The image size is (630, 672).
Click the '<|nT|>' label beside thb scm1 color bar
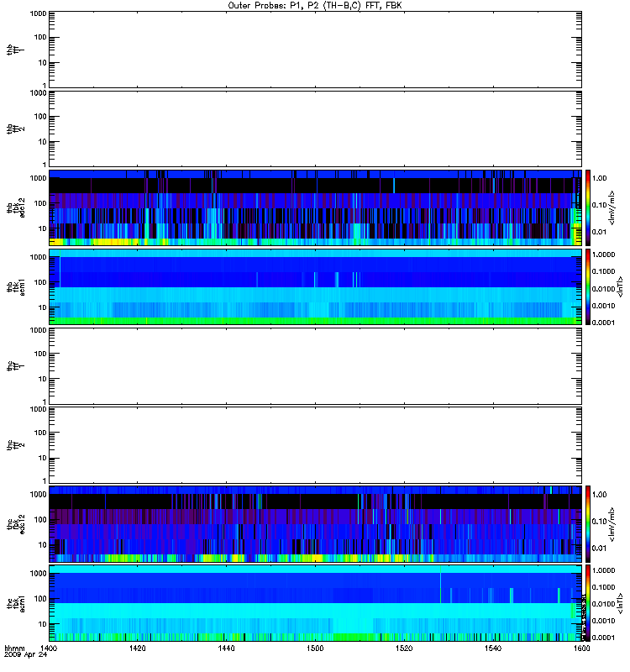[620, 286]
